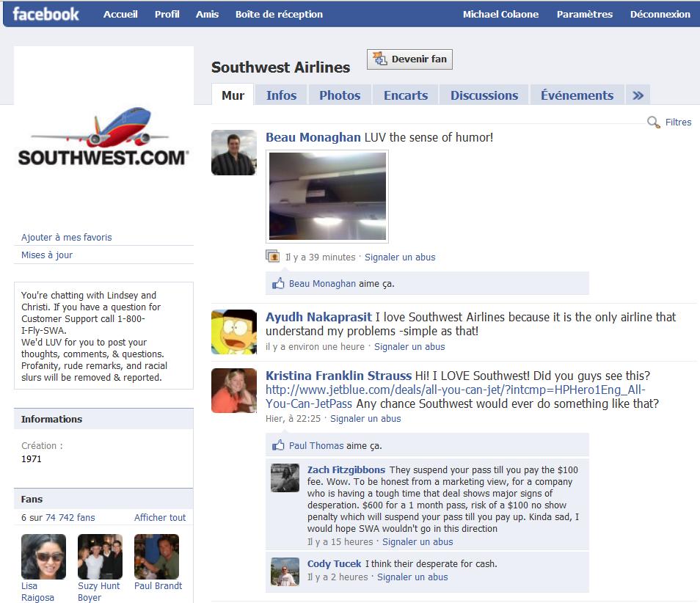Click the Filtres magnifier icon
This screenshot has height=603, width=700.
(653, 122)
